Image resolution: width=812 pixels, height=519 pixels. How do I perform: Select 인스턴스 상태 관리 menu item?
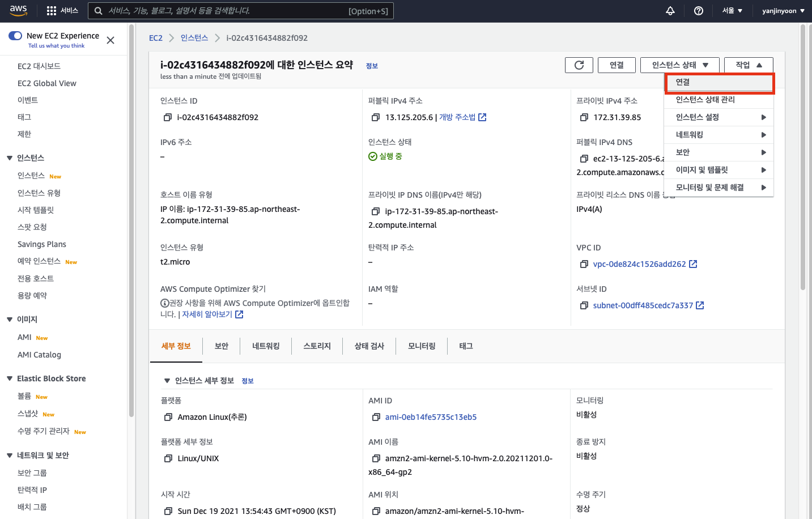pos(719,100)
